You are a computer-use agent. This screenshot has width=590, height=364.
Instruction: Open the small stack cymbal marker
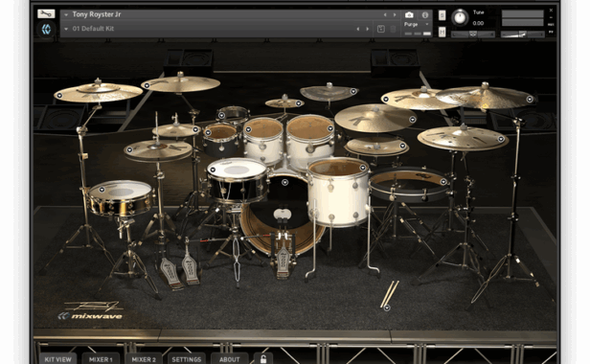pyautogui.click(x=402, y=146)
